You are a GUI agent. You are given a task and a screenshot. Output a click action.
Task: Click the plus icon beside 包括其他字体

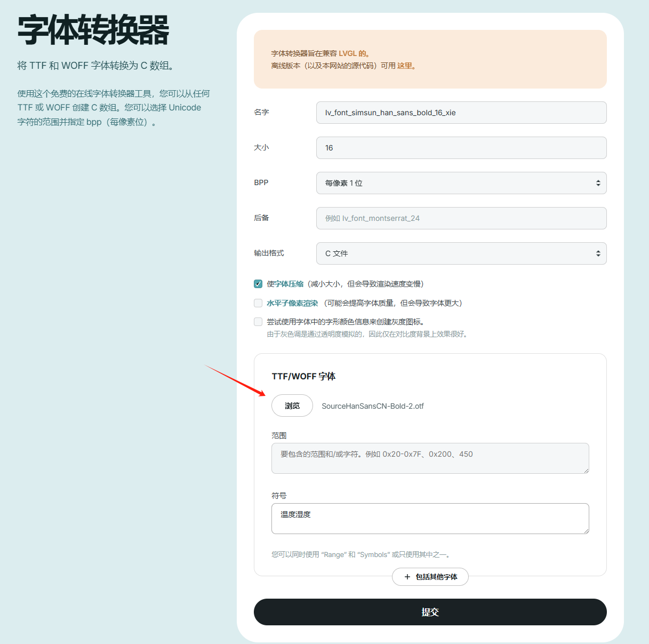tap(407, 577)
